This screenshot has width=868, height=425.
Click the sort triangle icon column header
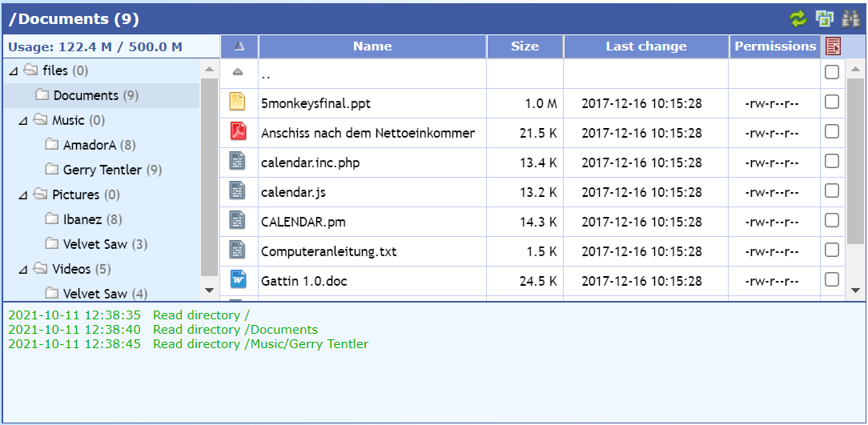coord(239,46)
